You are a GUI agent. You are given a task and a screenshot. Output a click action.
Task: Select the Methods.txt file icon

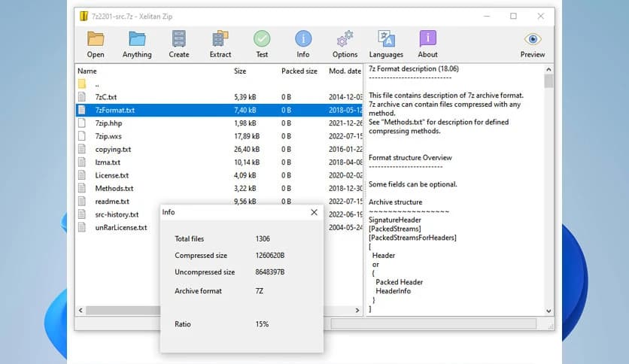pyautogui.click(x=82, y=188)
